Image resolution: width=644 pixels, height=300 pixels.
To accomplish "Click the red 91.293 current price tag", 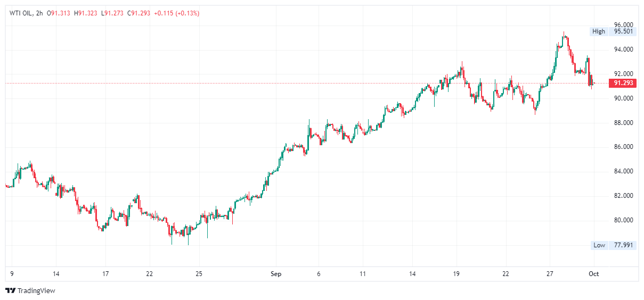I will (x=623, y=83).
